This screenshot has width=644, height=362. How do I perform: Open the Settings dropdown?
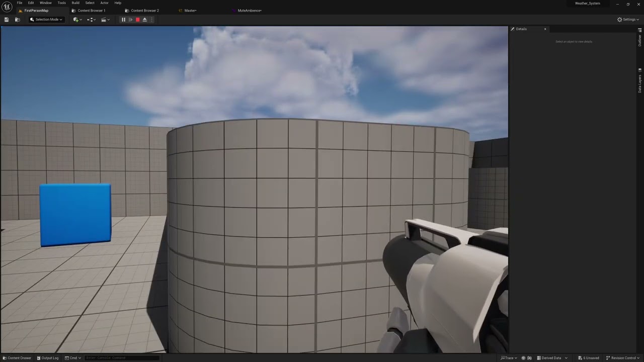pyautogui.click(x=628, y=20)
